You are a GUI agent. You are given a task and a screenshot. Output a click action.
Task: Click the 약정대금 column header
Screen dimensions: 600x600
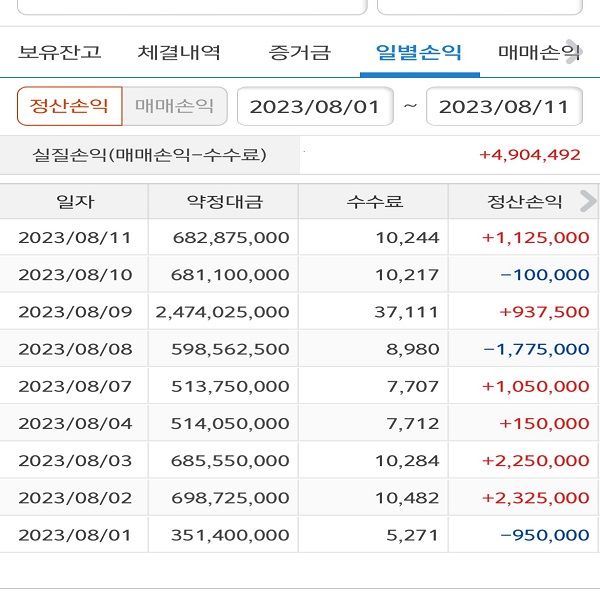point(224,202)
